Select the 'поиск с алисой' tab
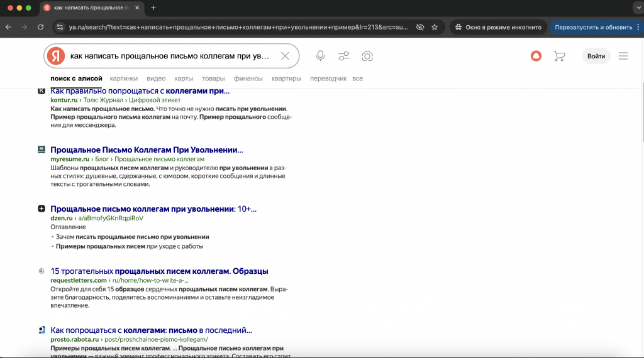This screenshot has height=358, width=644. (76, 79)
